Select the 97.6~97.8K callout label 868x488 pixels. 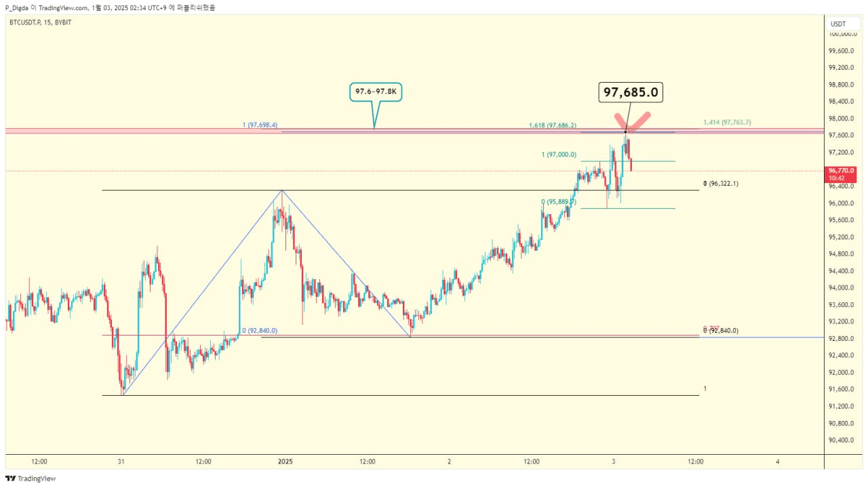[376, 92]
